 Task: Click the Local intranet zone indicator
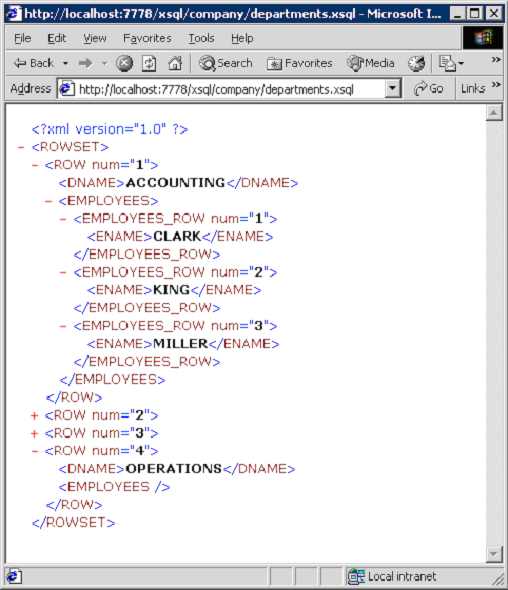(392, 577)
